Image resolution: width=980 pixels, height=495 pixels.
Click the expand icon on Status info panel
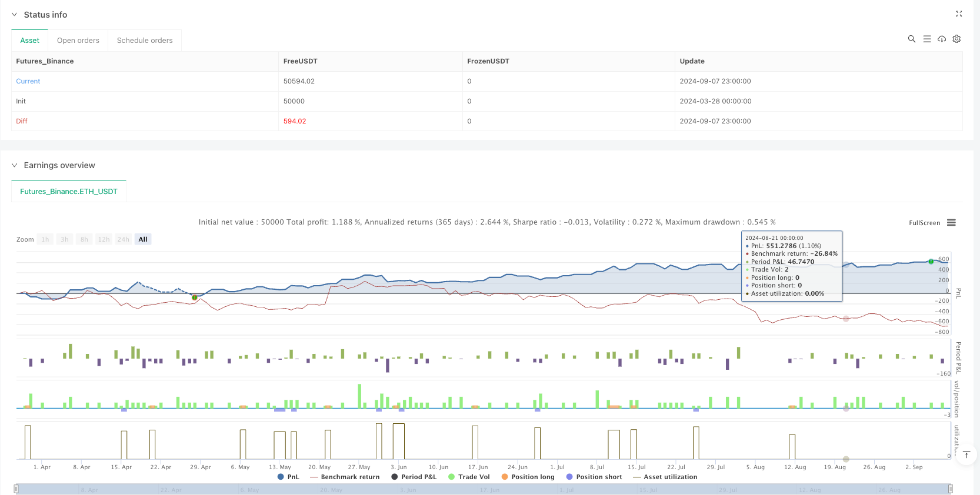pyautogui.click(x=959, y=14)
